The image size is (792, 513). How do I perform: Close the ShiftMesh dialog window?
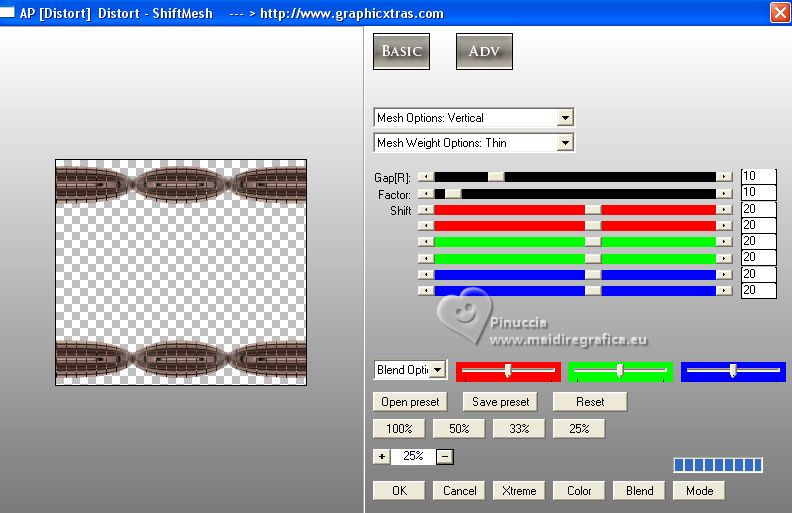point(780,12)
